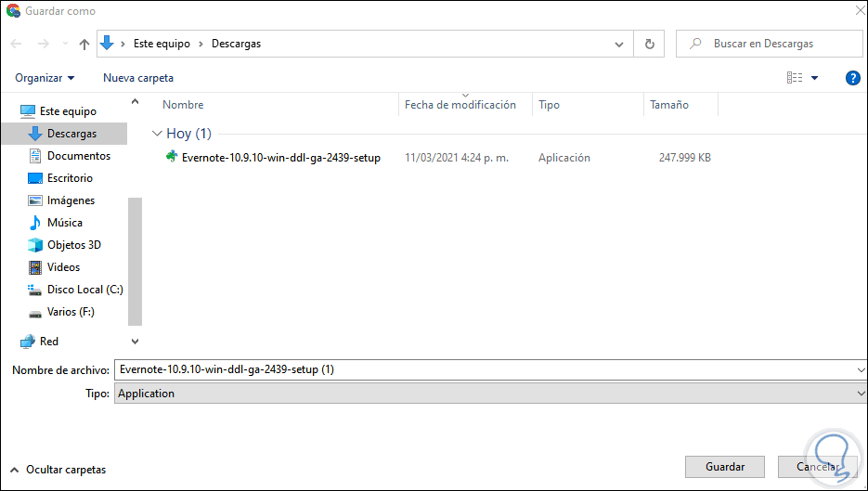Viewport: 868px width, 491px height.
Task: Click the Guardar button
Action: coord(725,467)
